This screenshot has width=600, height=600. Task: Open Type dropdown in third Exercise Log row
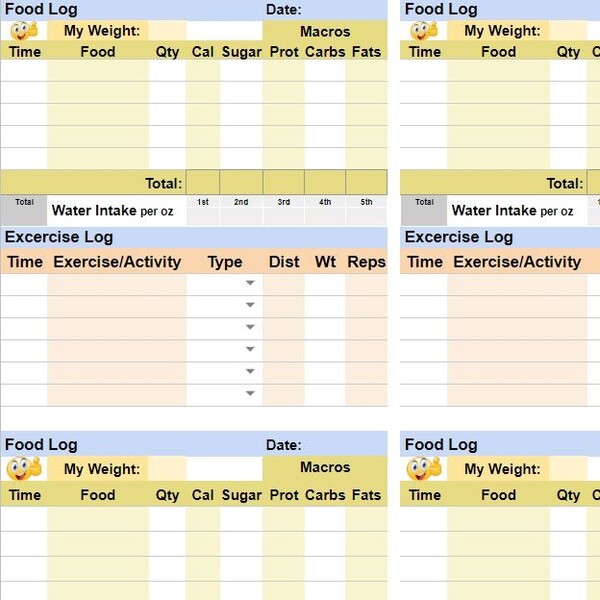(250, 328)
